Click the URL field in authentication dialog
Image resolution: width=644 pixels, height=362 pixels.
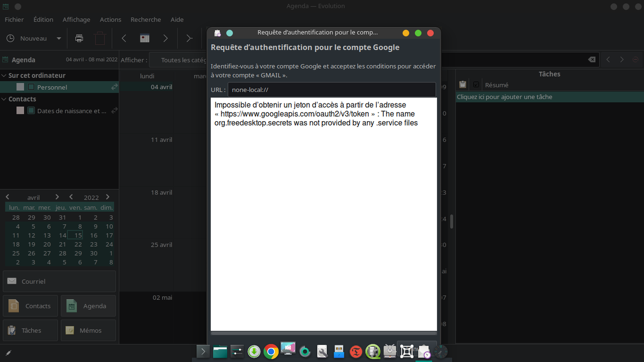click(332, 89)
